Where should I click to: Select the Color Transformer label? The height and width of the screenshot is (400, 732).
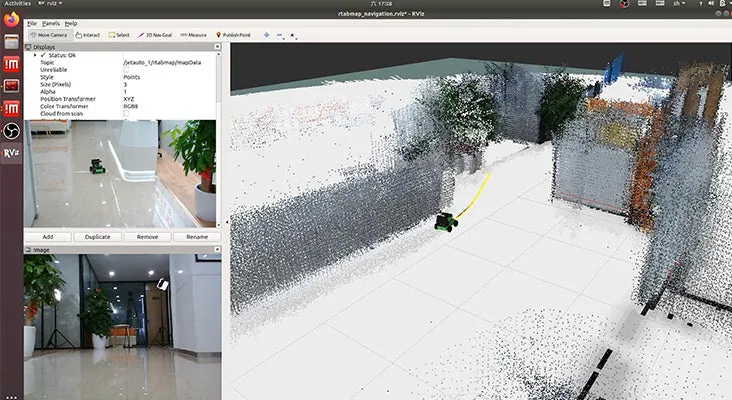(64, 106)
